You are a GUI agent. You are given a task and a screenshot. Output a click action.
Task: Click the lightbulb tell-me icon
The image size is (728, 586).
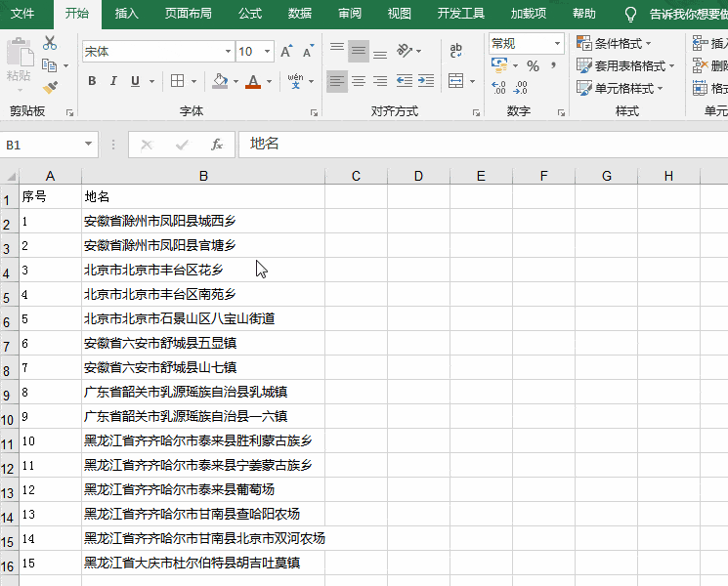tap(630, 15)
